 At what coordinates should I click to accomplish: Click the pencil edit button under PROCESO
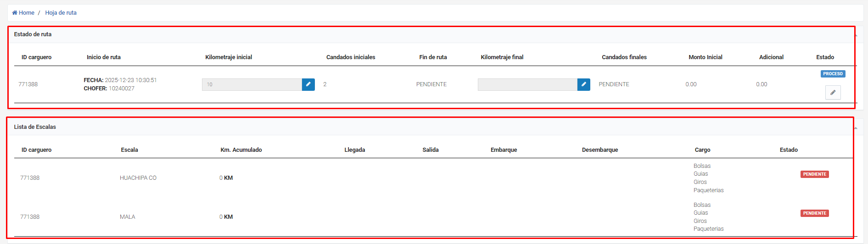point(833,93)
